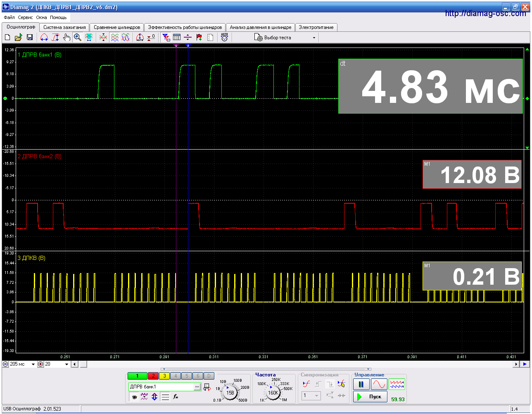Click the multi-waveform recorder mode button
The width and height of the screenshot is (532, 414).
click(397, 385)
